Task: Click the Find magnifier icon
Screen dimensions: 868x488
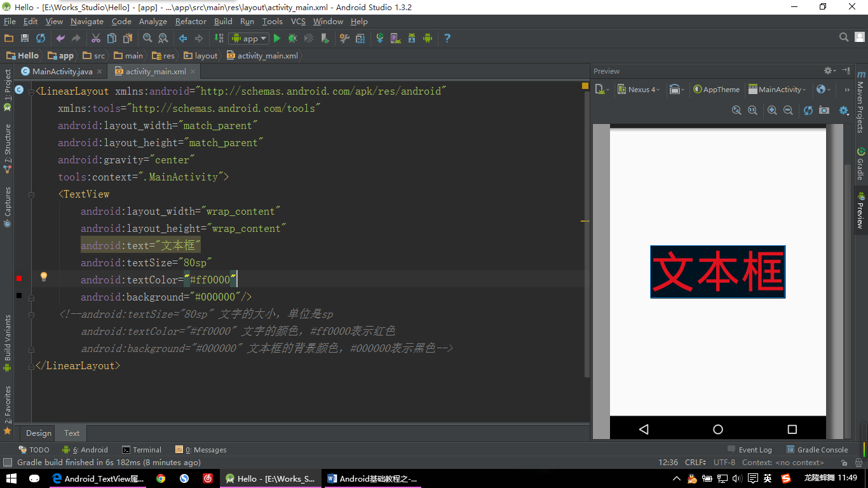Action: (147, 38)
